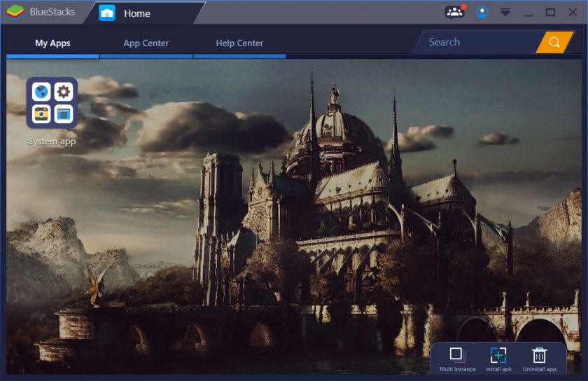Screen dimensions: 588x381
Task: Click the globe browser icon in System app
Action: click(x=41, y=92)
